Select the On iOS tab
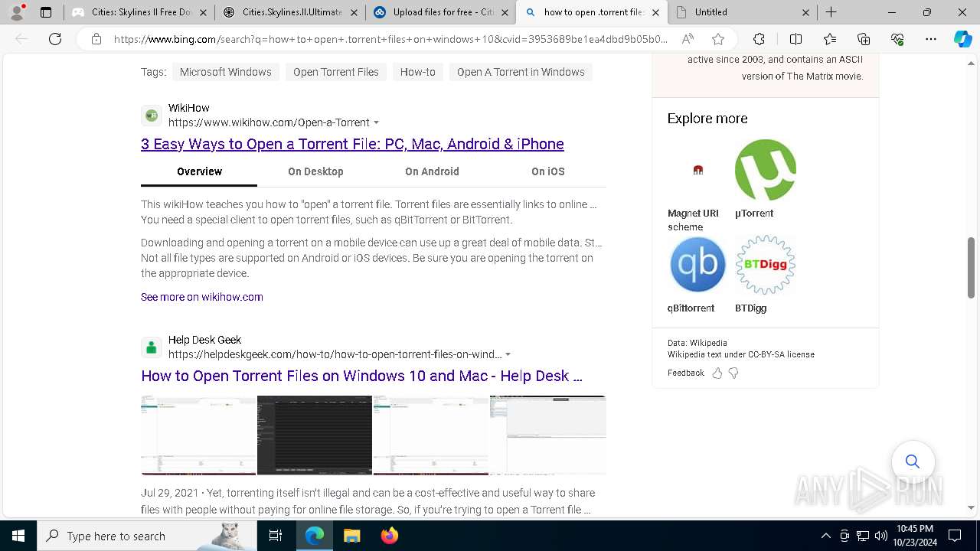The width and height of the screenshot is (980, 551). [x=548, y=171]
